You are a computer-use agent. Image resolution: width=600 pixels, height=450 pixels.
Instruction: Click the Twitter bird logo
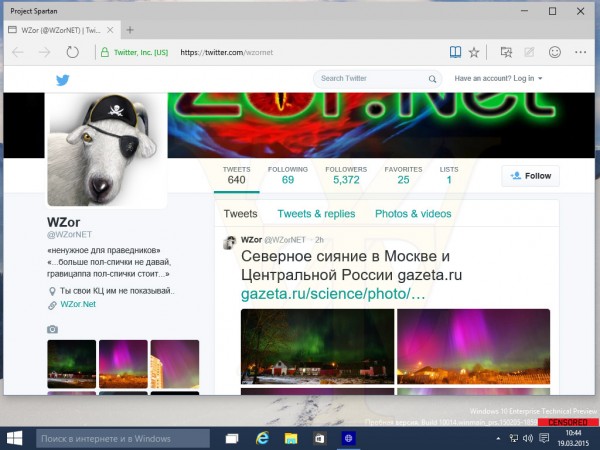(62, 79)
